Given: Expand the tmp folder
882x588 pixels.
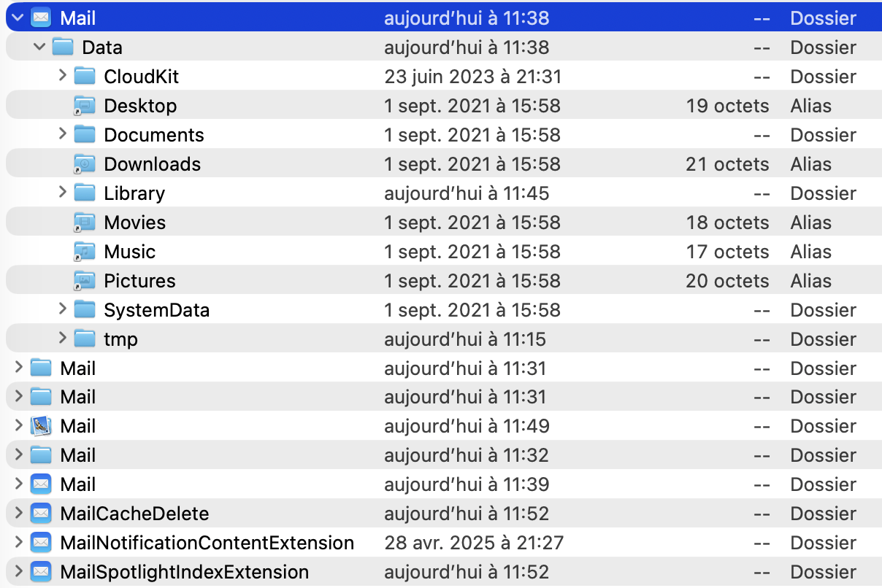Looking at the screenshot, I should [63, 339].
